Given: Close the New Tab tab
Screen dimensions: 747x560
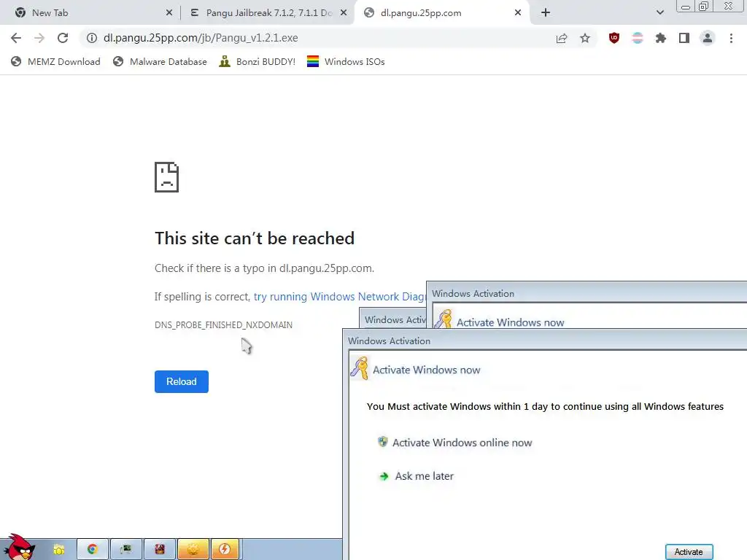Looking at the screenshot, I should pyautogui.click(x=169, y=13).
